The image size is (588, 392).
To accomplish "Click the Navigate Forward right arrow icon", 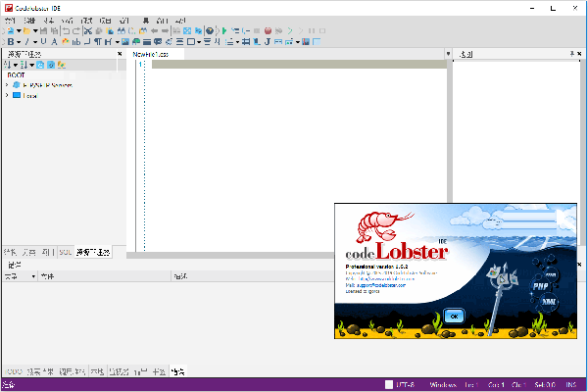I will (x=165, y=30).
